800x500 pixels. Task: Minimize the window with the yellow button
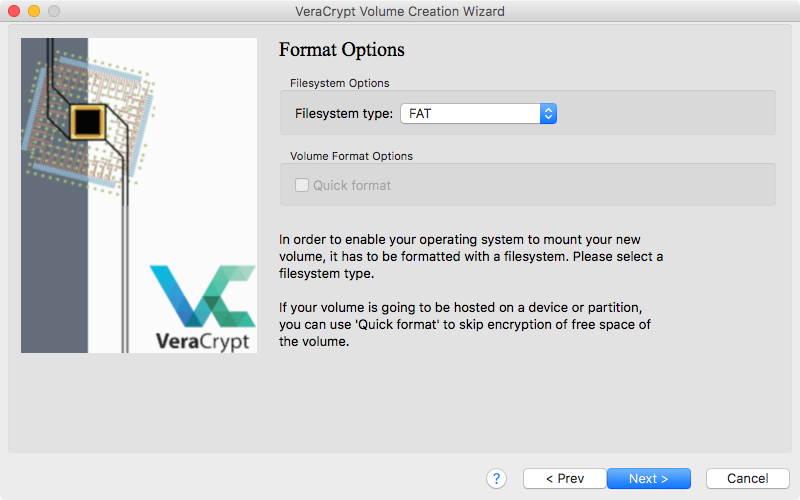[34, 11]
